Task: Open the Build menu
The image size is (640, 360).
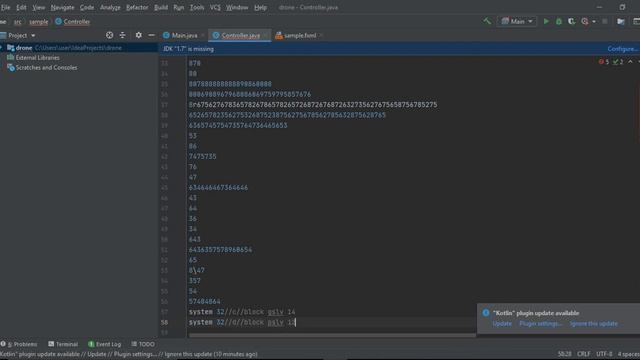Action: click(x=161, y=7)
